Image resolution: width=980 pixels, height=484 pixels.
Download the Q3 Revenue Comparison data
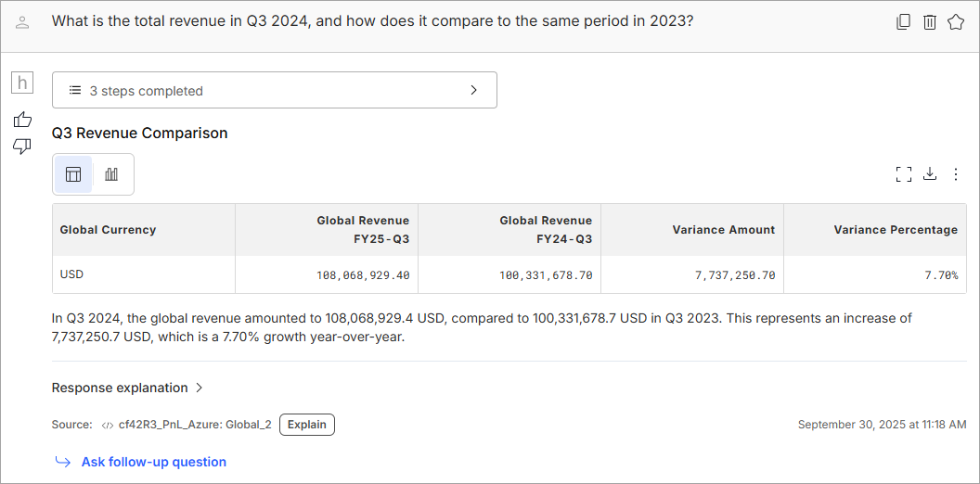click(x=930, y=174)
